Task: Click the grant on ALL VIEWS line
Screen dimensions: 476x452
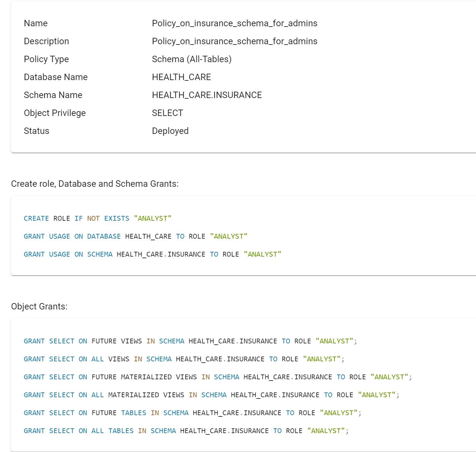Action: 184,359
